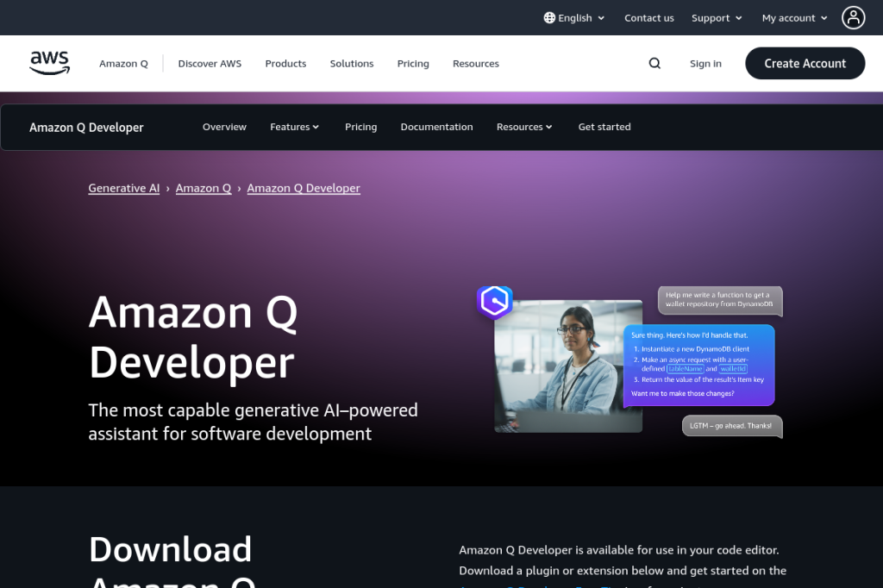Click the Sign in link
This screenshot has width=883, height=588.
point(705,64)
